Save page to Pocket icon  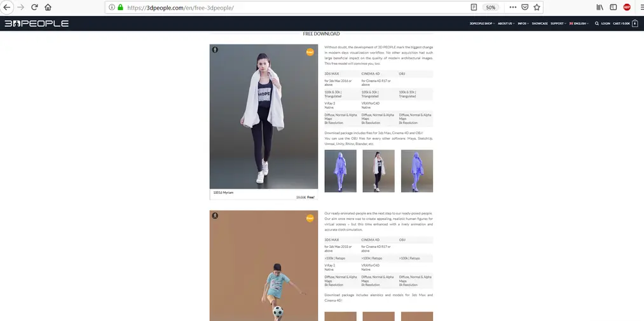pos(524,7)
